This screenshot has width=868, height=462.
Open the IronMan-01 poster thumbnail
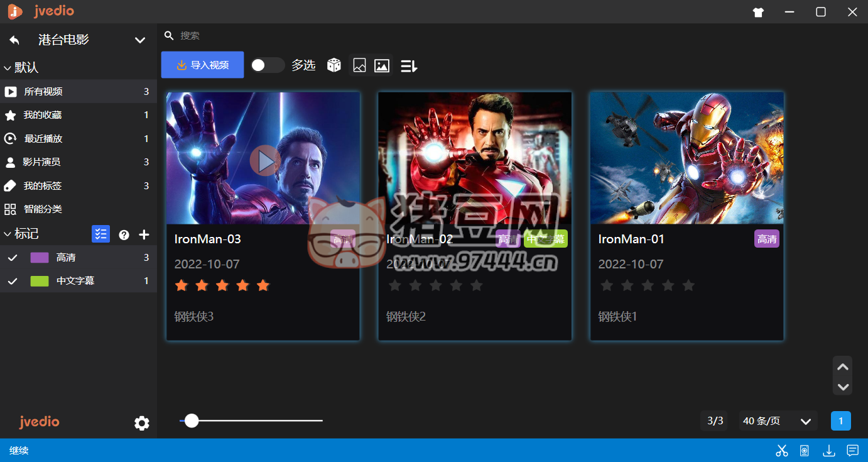point(687,158)
